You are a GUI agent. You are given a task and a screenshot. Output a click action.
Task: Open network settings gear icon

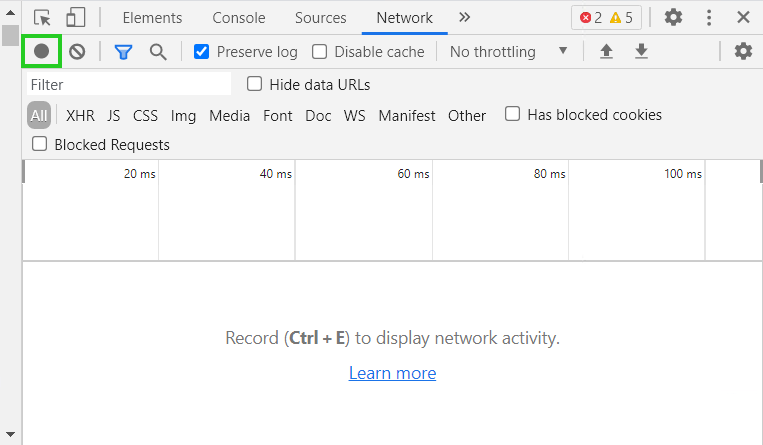tap(743, 51)
